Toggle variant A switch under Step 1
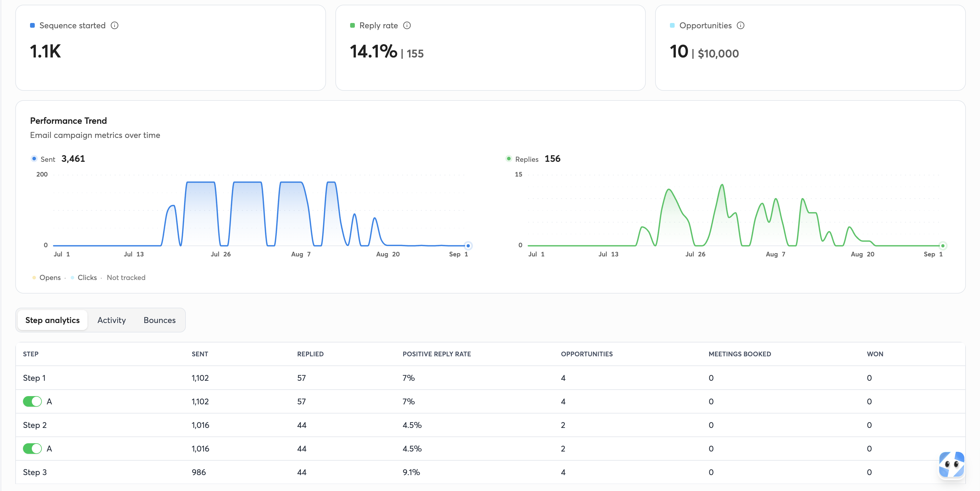 click(x=32, y=401)
